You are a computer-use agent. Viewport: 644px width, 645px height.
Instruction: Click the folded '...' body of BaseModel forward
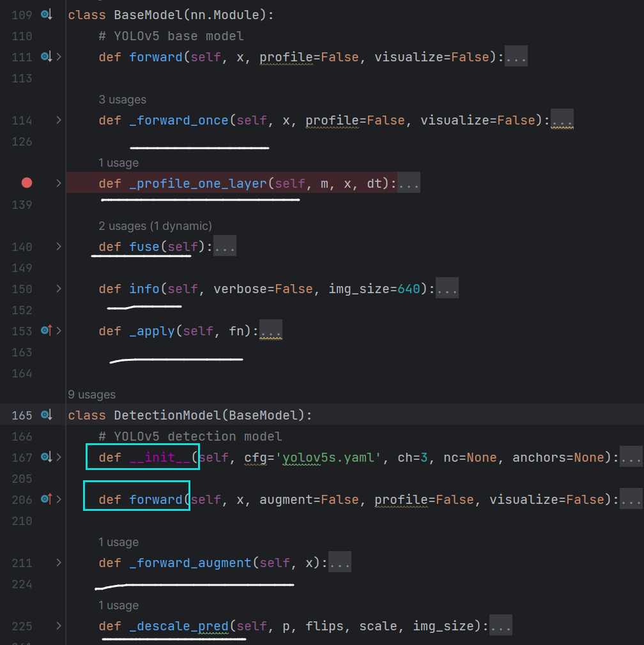click(516, 56)
